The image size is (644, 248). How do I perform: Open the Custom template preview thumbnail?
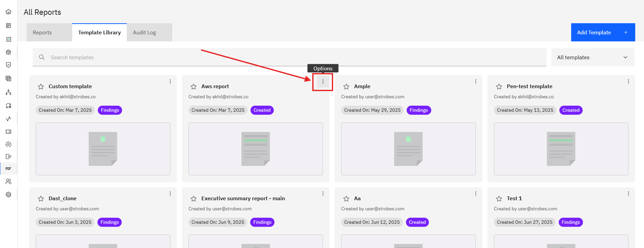(103, 149)
